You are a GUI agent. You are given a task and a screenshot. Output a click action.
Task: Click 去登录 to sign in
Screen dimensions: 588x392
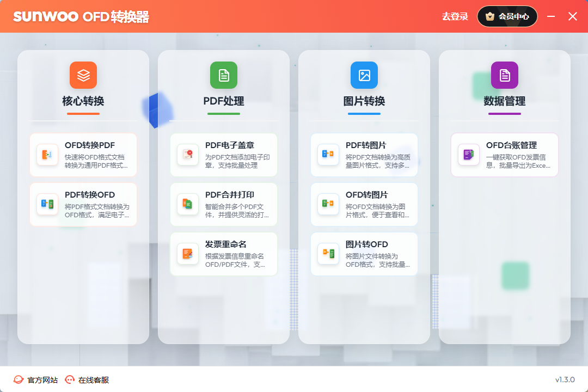[x=455, y=16]
